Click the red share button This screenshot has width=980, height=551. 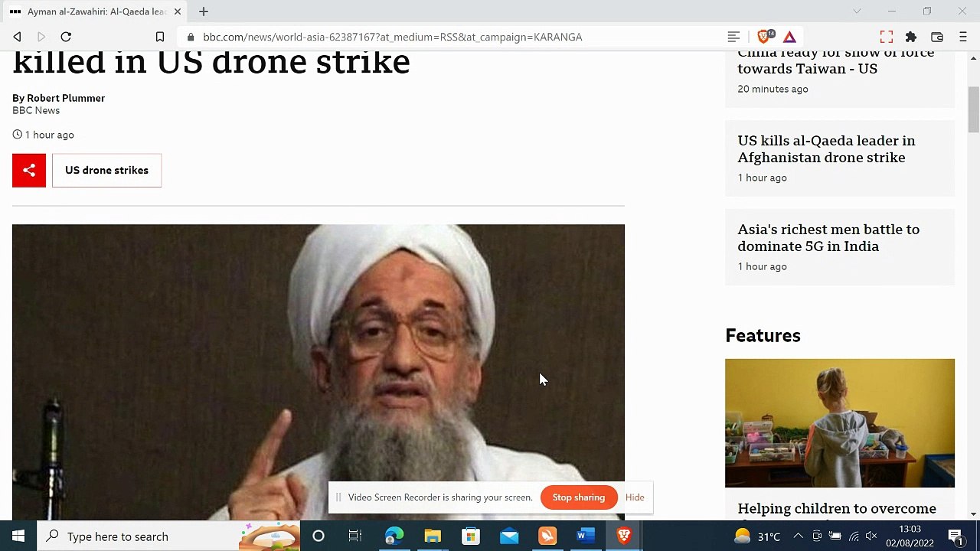click(29, 170)
